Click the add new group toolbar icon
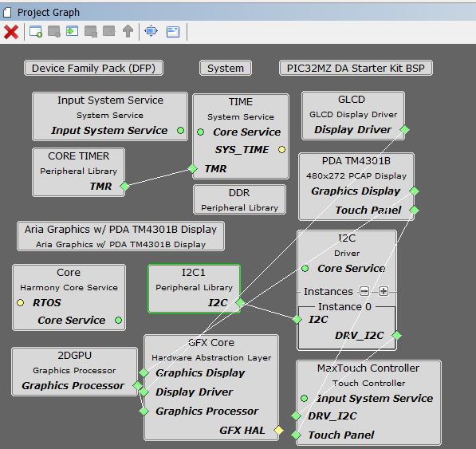 coord(36,32)
